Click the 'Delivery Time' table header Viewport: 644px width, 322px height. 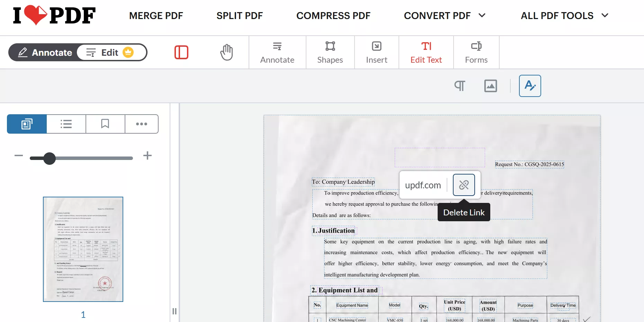coord(563,305)
